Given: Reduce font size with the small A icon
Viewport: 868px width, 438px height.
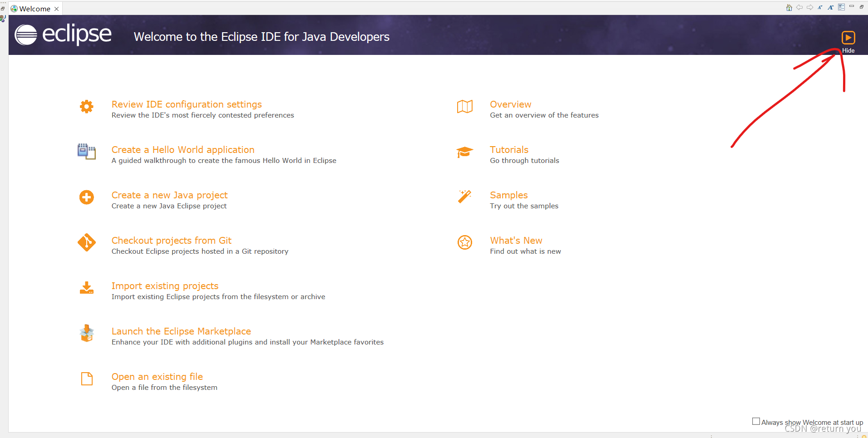Looking at the screenshot, I should 820,7.
